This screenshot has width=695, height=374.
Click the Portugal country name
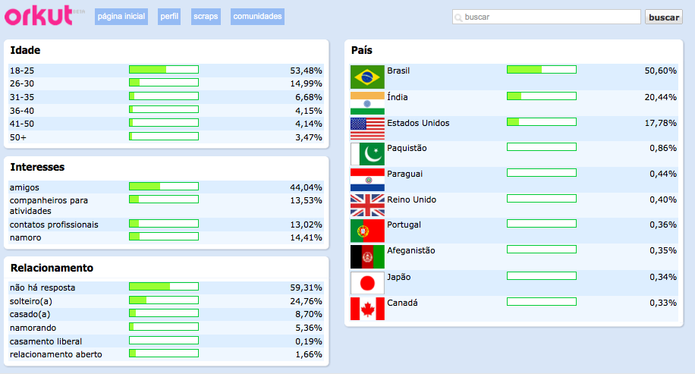tap(404, 225)
